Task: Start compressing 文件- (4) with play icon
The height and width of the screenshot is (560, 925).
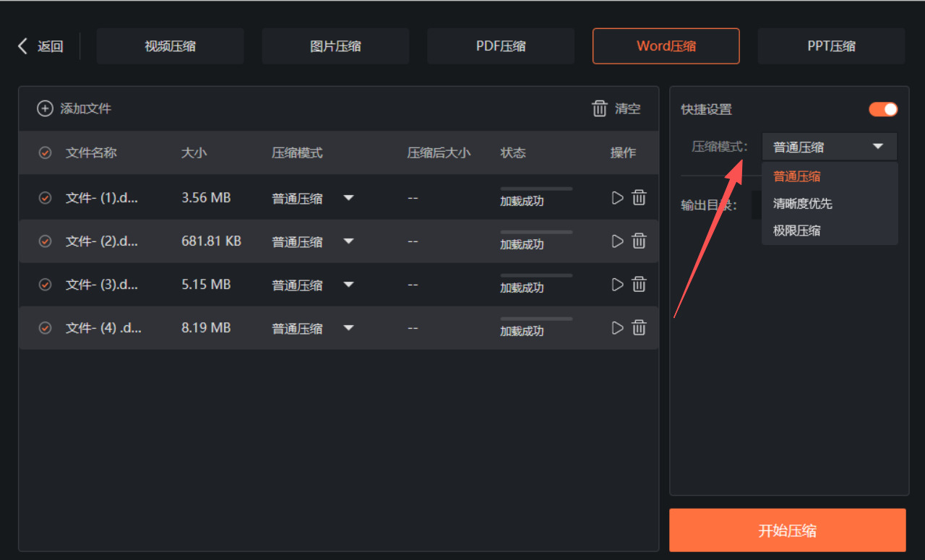Action: coord(617,328)
